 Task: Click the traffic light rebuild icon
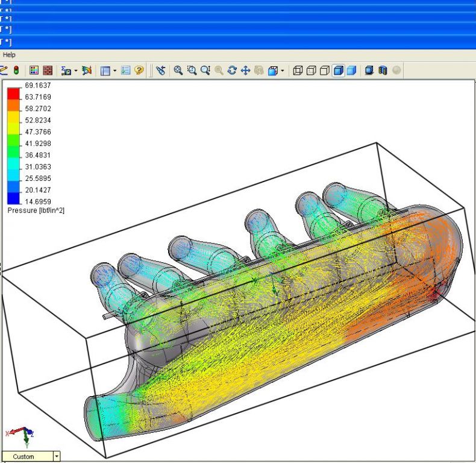[x=16, y=71]
